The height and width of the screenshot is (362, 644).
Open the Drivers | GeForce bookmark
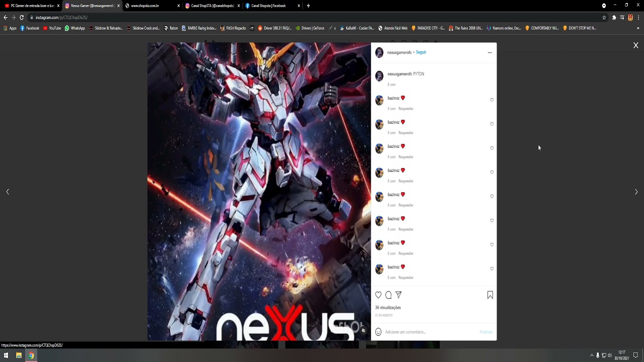tap(310, 28)
